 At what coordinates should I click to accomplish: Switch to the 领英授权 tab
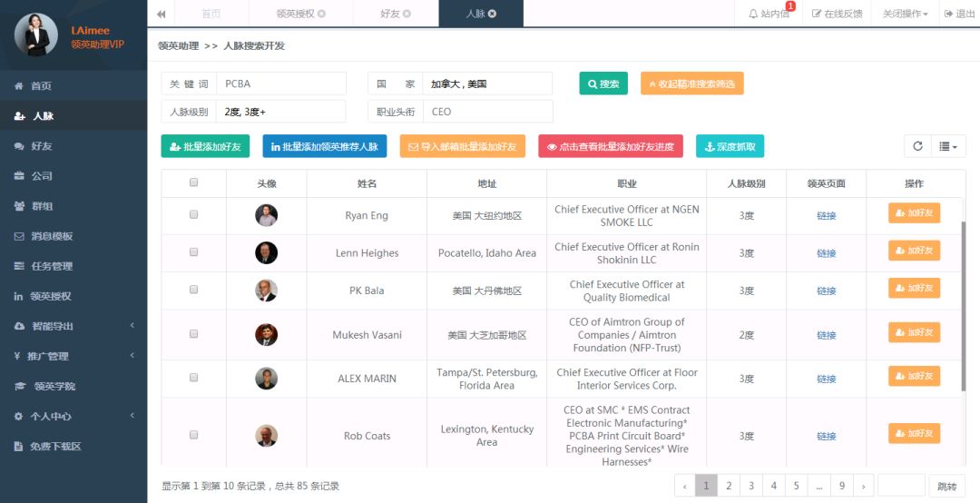coord(300,14)
